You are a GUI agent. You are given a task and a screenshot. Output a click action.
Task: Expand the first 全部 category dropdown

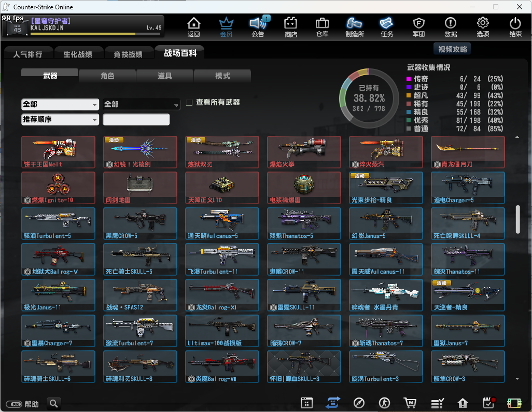60,104
